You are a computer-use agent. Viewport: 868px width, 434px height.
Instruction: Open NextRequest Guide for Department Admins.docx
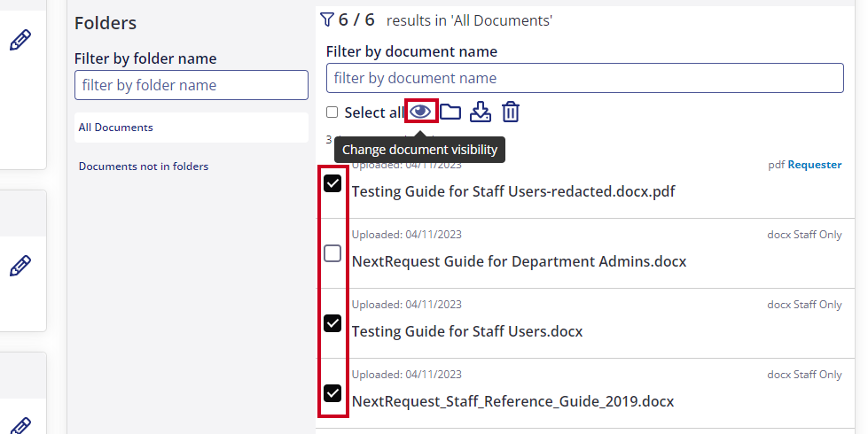click(519, 261)
